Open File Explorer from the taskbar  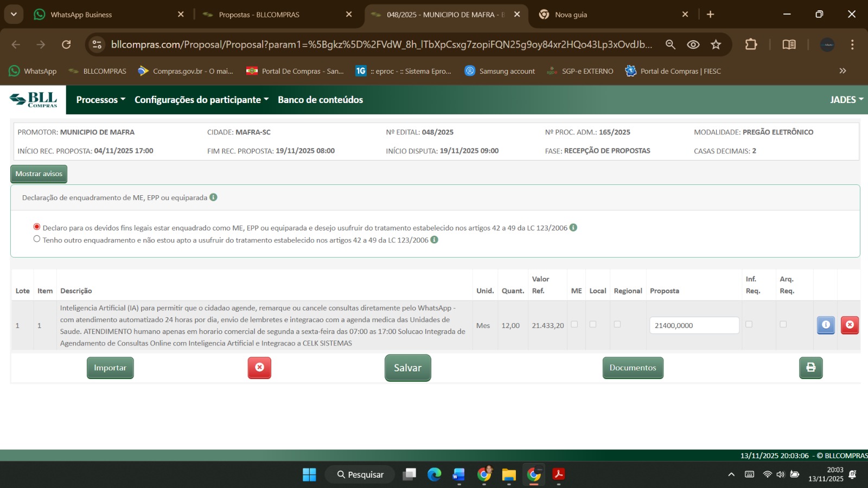click(508, 474)
